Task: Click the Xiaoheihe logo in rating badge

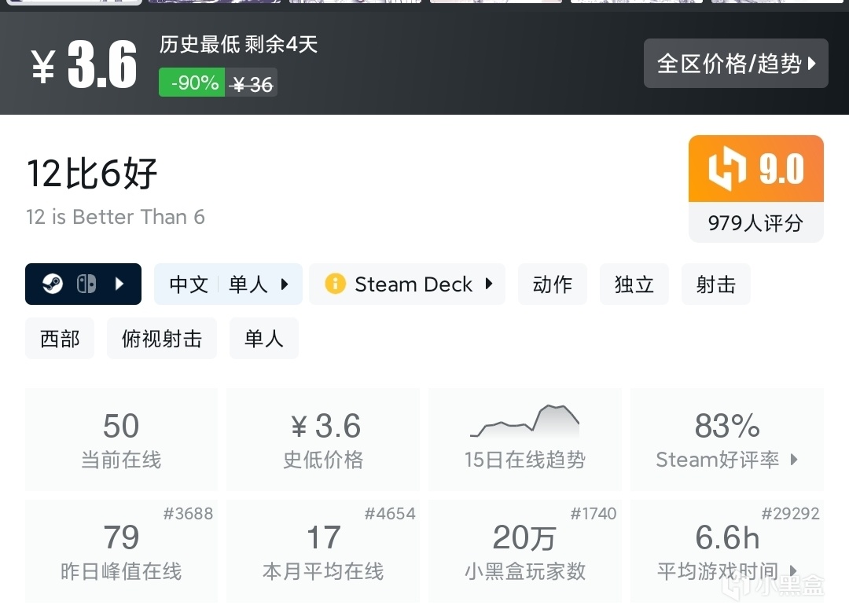Action: (725, 169)
